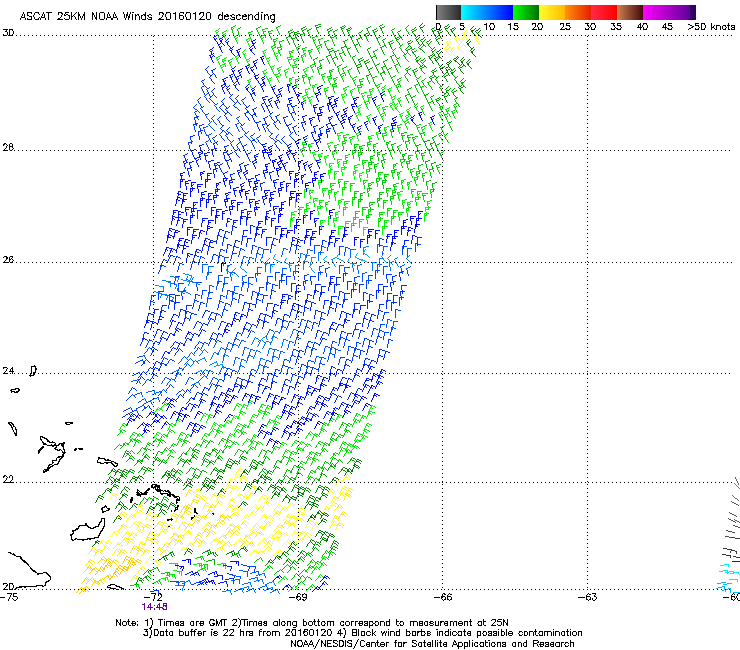This screenshot has width=740, height=650.
Task: Click the longitude label '-75'
Action: pos(9,597)
